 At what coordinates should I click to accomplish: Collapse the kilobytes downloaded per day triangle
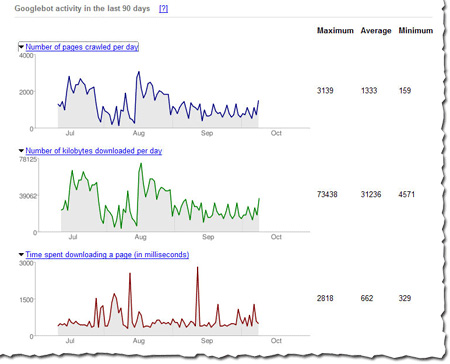[x=21, y=151]
